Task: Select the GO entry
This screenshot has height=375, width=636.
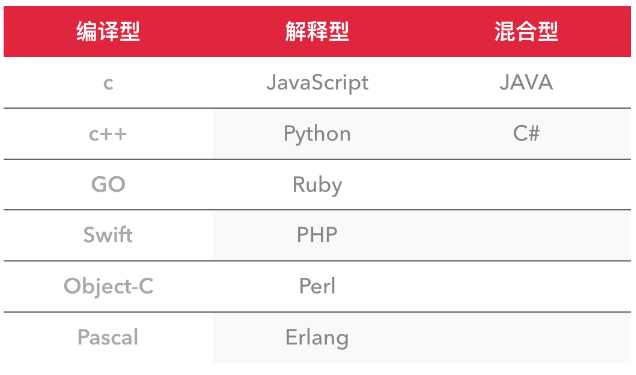Action: (108, 184)
